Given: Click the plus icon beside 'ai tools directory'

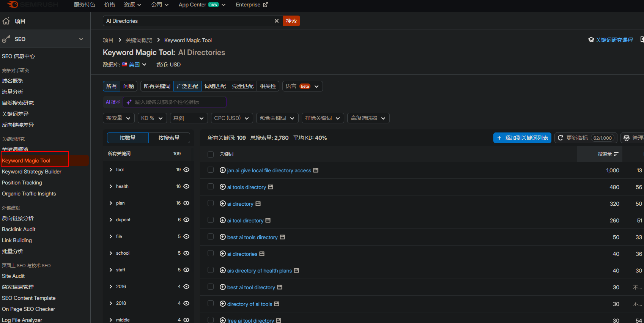Looking at the screenshot, I should click(223, 187).
